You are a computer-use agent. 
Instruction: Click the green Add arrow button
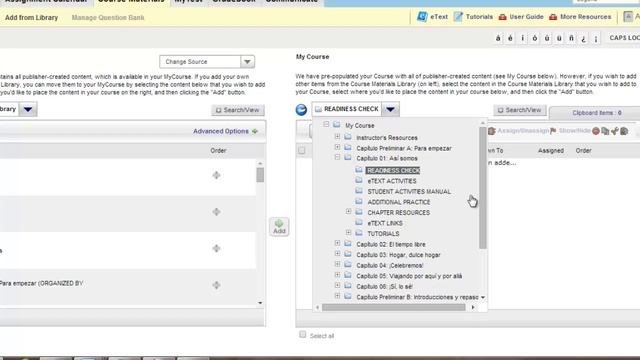click(279, 227)
